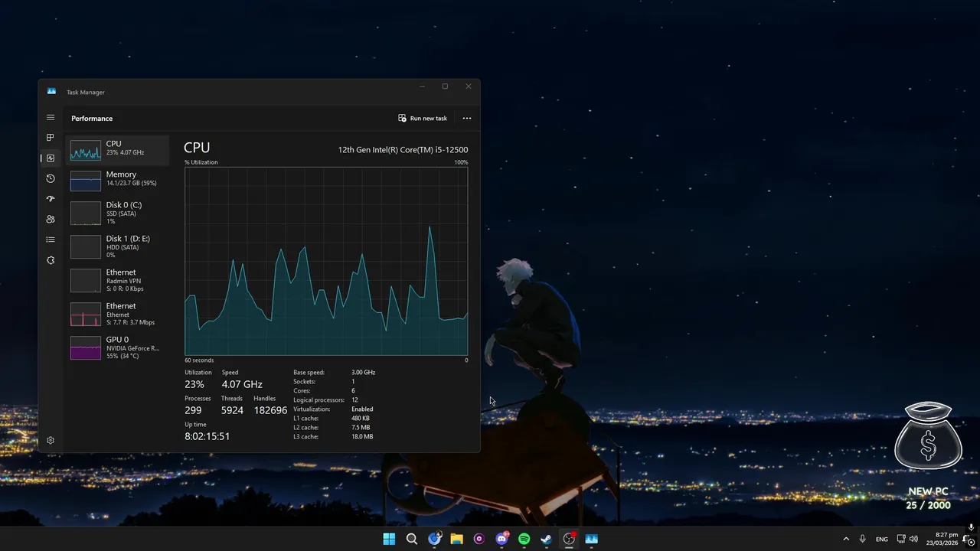Click the L1 cache value 480 KB
The image size is (980, 551).
361,419
